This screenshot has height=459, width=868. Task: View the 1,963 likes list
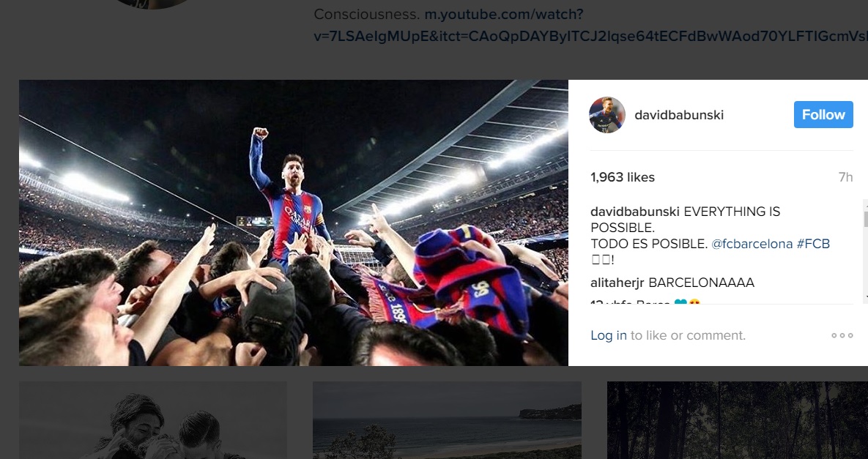click(623, 177)
